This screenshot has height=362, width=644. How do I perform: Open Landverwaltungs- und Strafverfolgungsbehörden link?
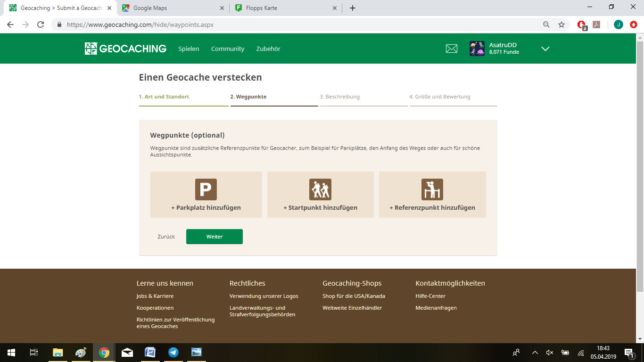[262, 311]
